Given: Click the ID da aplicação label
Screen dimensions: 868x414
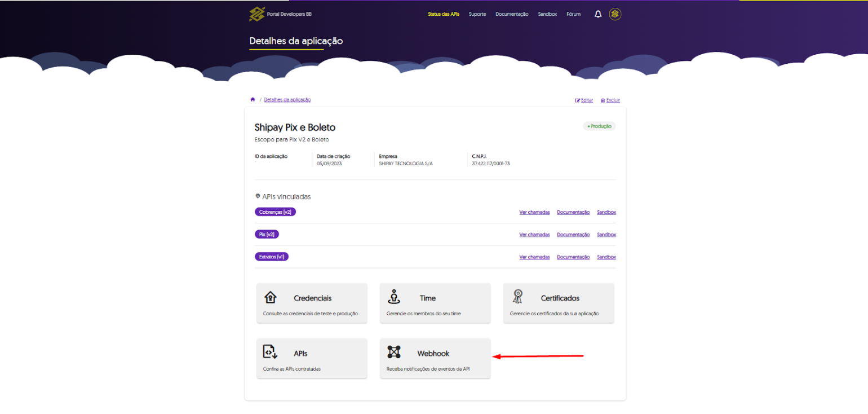Looking at the screenshot, I should coord(271,156).
